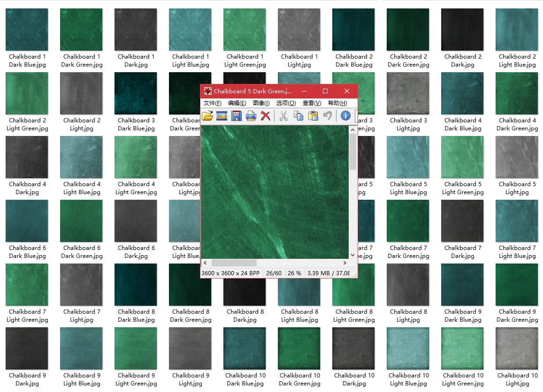The width and height of the screenshot is (543, 392).
Task: Click the red X delete icon
Action: pyautogui.click(x=266, y=116)
